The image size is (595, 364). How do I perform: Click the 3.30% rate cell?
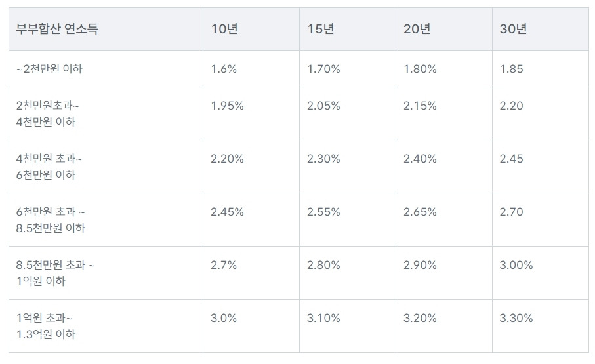(516, 318)
